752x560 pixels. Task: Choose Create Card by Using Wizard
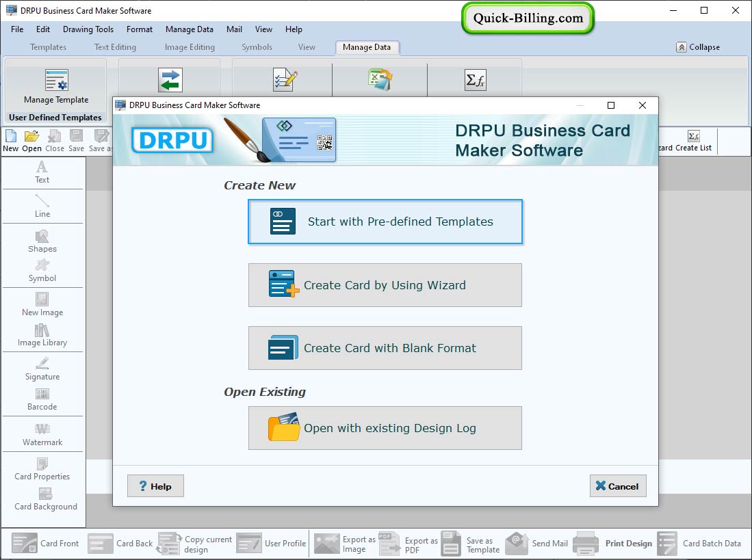(385, 285)
